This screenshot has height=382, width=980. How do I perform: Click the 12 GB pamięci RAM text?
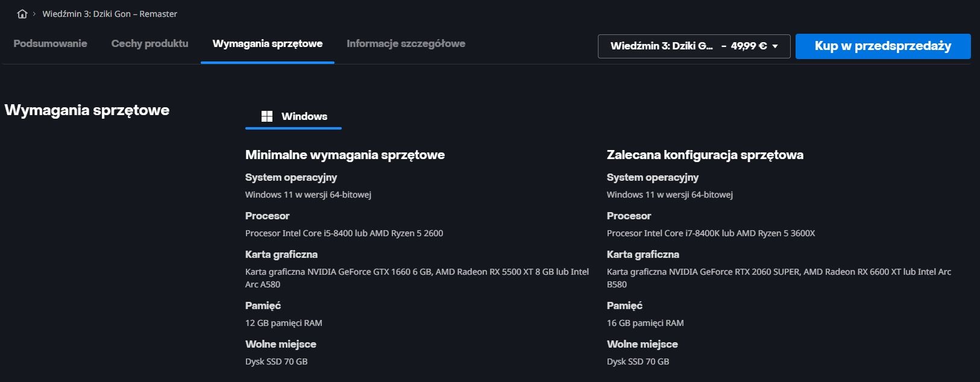[x=284, y=323]
